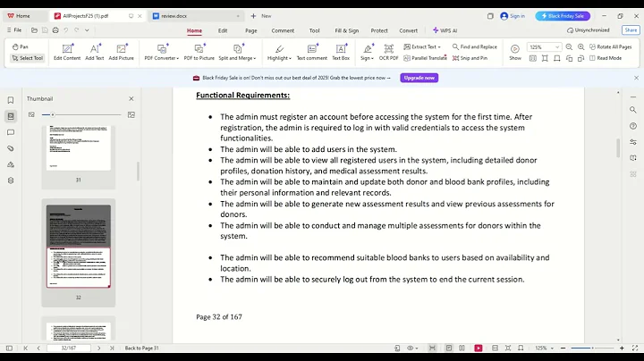
Task: Adjust the status bar zoom slider
Action: [x=592, y=348]
